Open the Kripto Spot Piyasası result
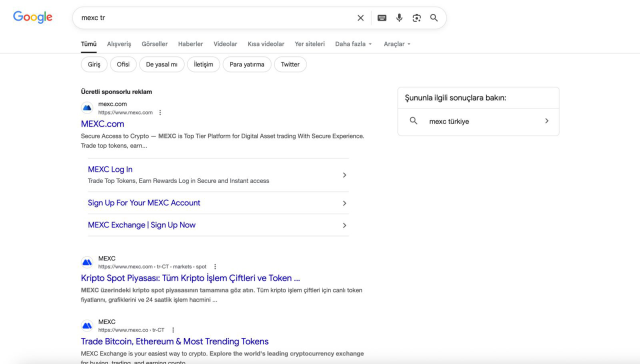The height and width of the screenshot is (364, 640). (x=190, y=278)
